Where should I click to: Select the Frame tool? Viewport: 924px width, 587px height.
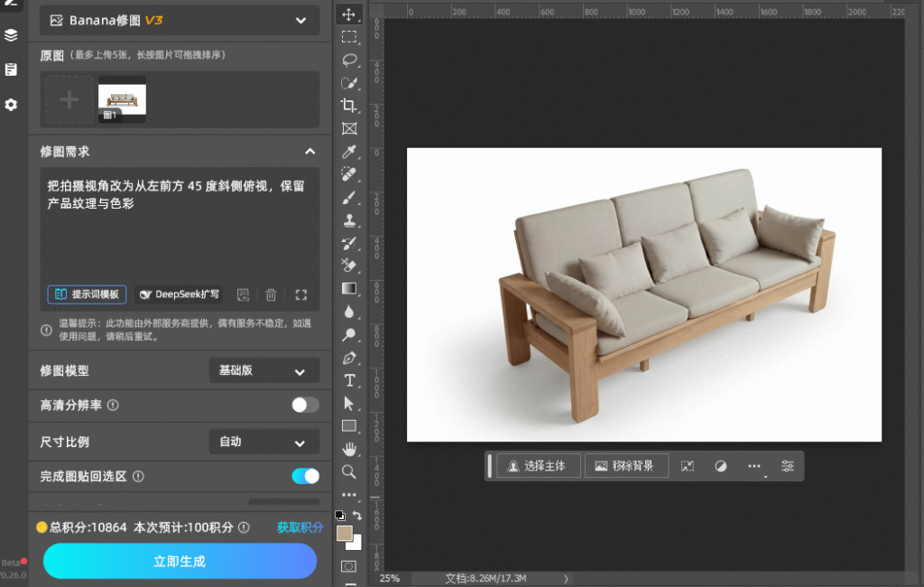pyautogui.click(x=349, y=128)
